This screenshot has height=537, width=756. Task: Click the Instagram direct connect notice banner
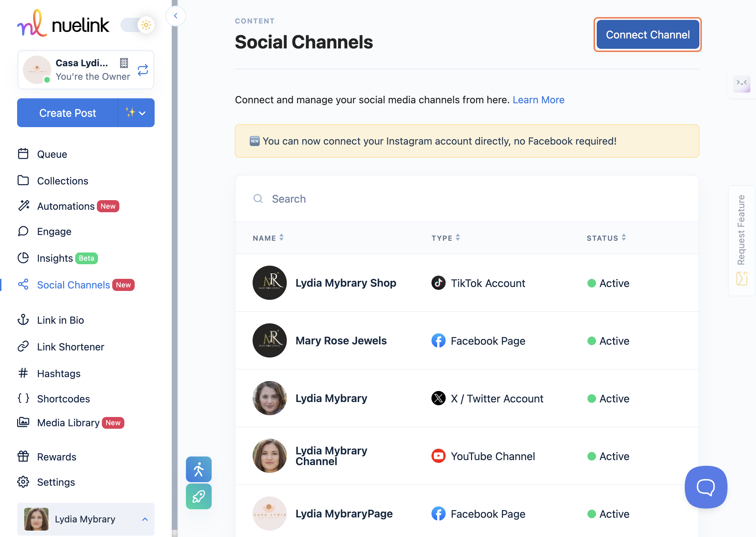click(x=467, y=141)
